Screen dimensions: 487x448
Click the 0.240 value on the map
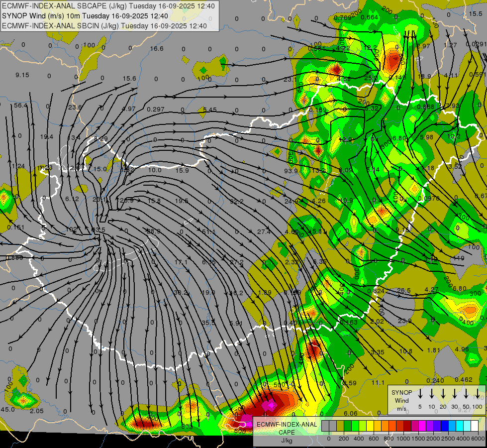click(435, 380)
